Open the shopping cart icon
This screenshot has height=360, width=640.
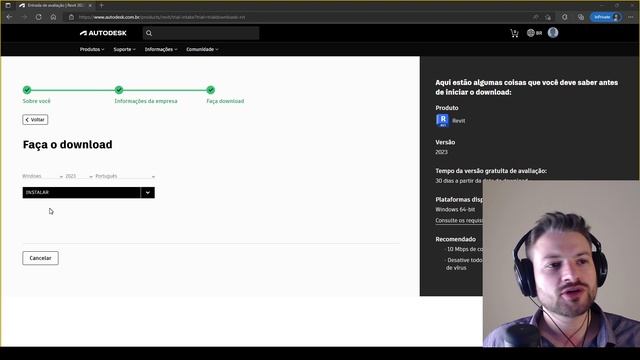tap(514, 33)
